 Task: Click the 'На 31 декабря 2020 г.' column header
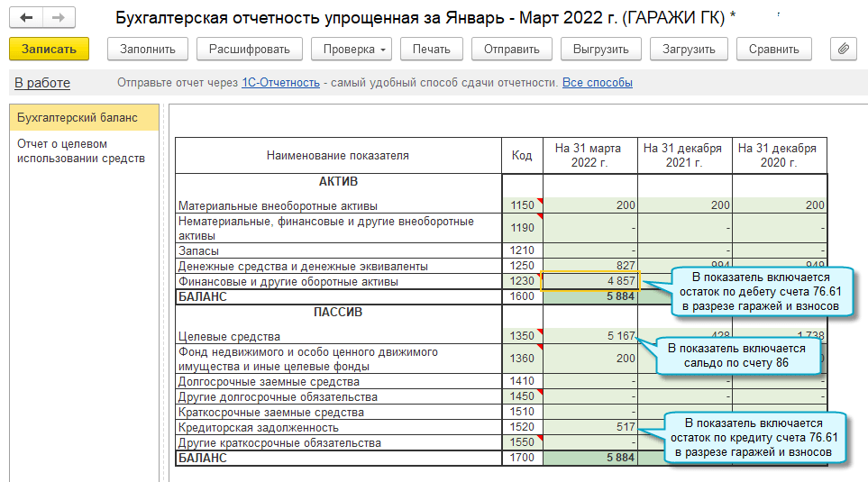click(x=780, y=156)
